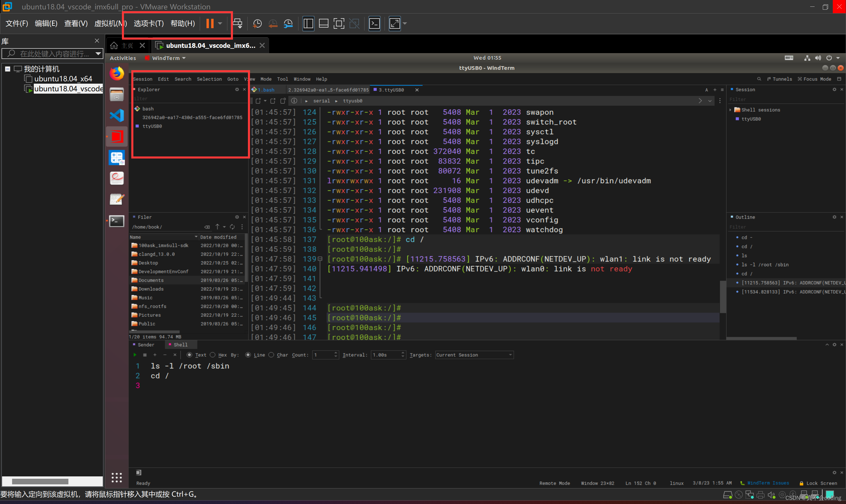This screenshot has width=846, height=504.
Task: Open Firefox from the Ubuntu dock
Action: point(117,74)
